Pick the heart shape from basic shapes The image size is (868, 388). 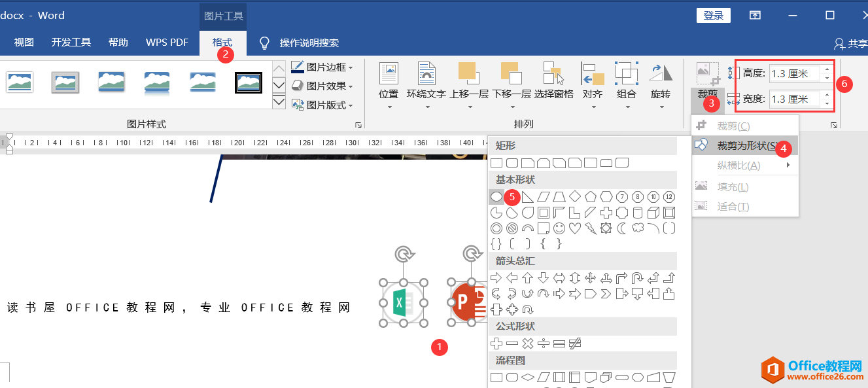[x=575, y=228]
